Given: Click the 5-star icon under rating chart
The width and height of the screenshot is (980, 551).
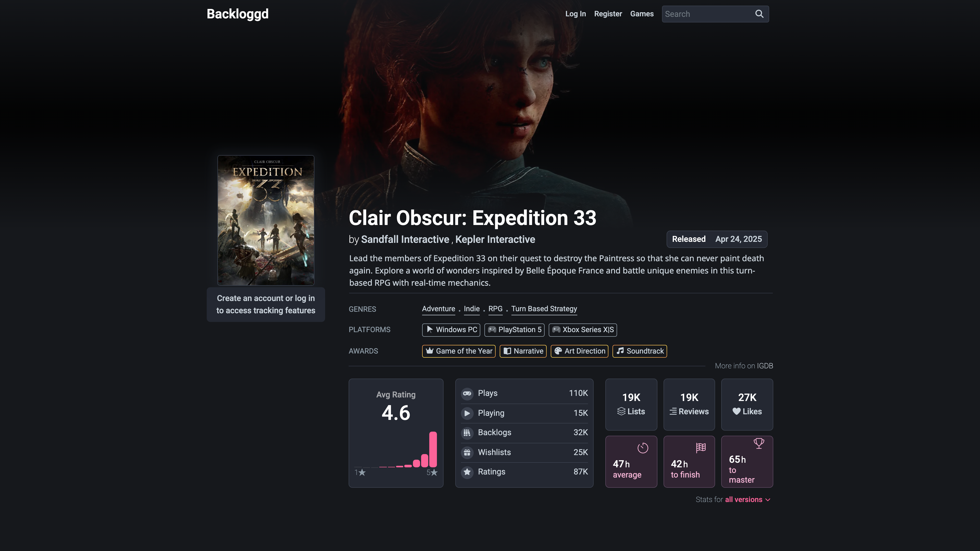Looking at the screenshot, I should (434, 472).
